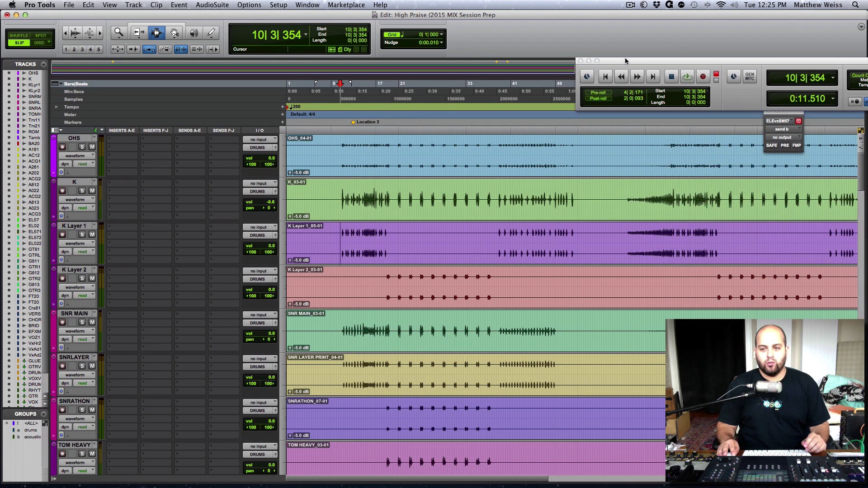Open the Event menu
The height and width of the screenshot is (488, 868).
tap(179, 5)
